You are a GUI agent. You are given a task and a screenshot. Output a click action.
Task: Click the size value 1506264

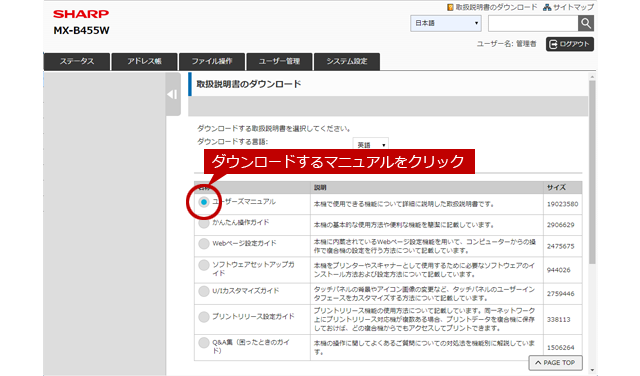tap(560, 347)
